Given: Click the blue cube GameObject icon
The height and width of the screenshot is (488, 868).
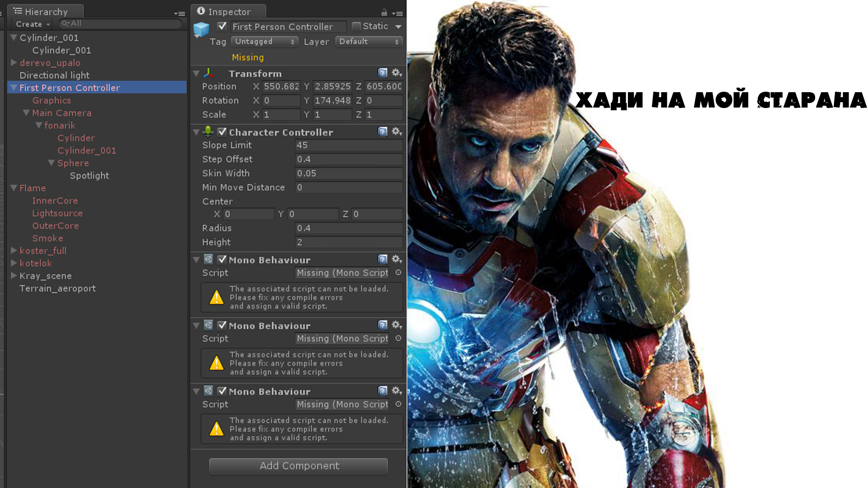Looking at the screenshot, I should click(201, 30).
